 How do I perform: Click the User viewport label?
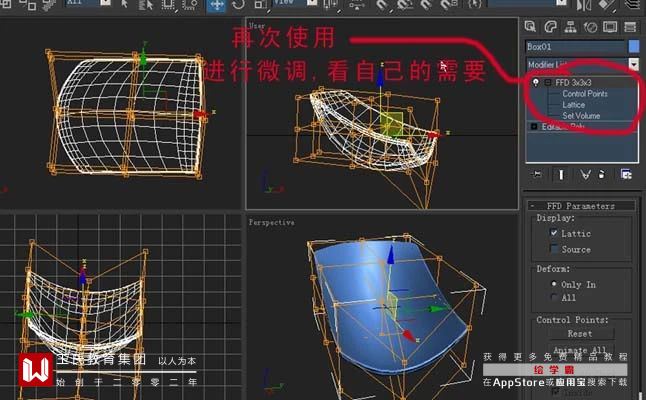click(257, 26)
